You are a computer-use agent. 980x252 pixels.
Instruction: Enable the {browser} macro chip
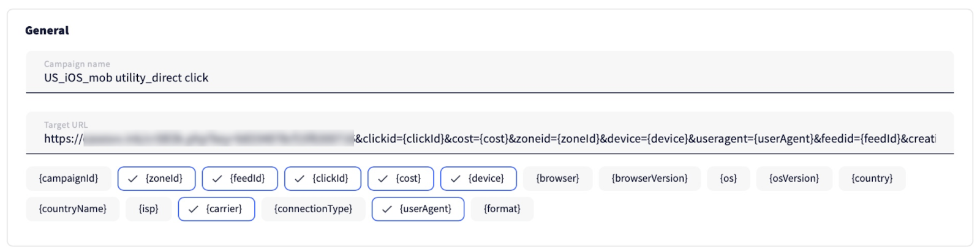click(x=557, y=179)
